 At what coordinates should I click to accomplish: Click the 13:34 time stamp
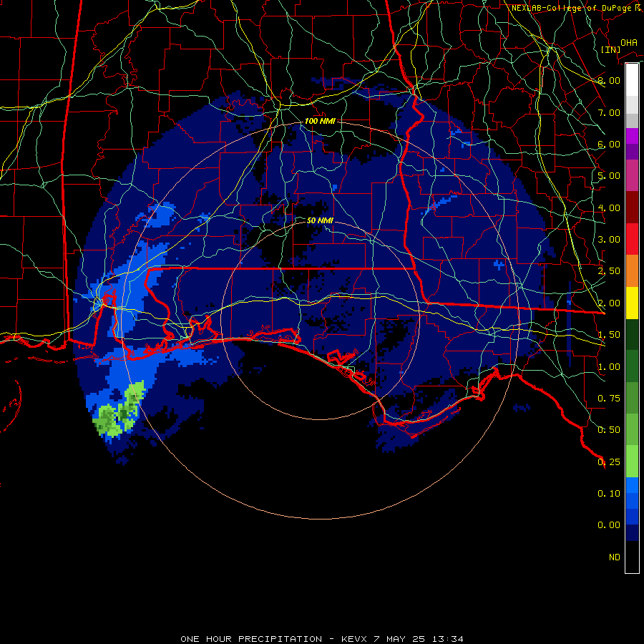click(447, 639)
